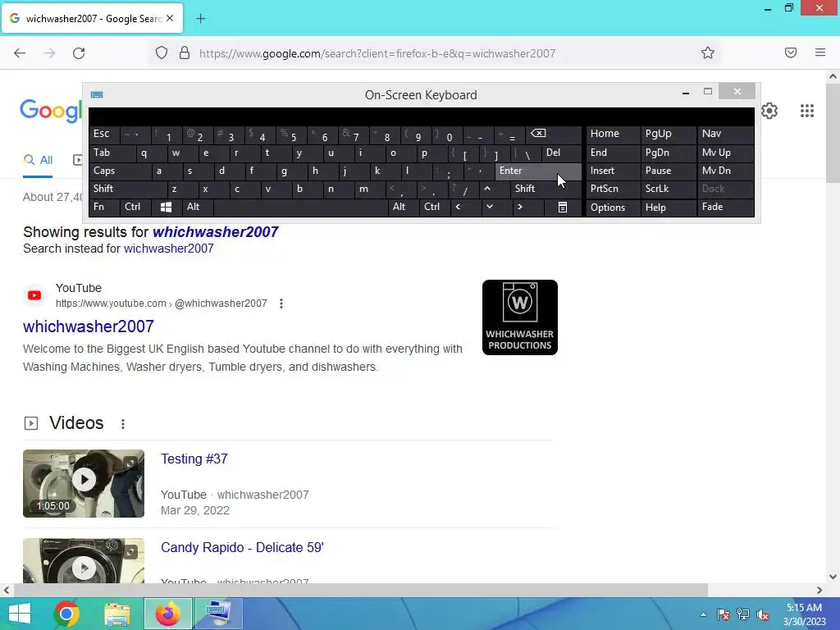
Task: Click the Firefox back arrow
Action: point(20,53)
